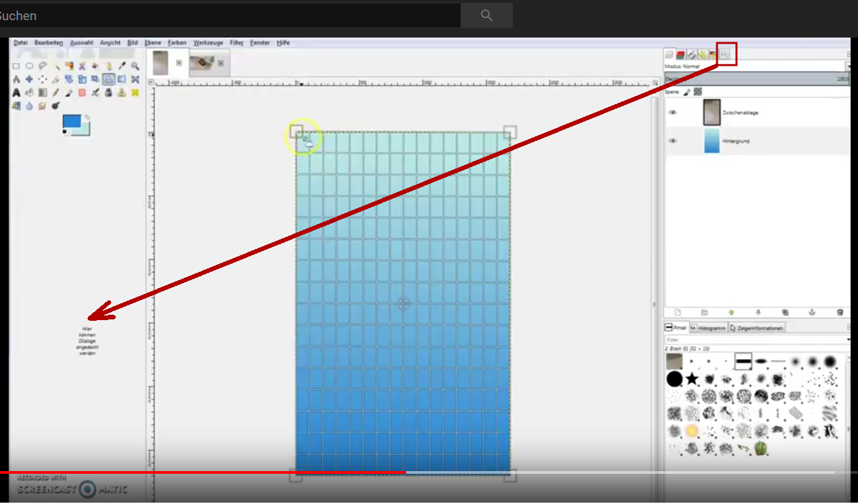This screenshot has height=504, width=858.
Task: Open the Ebene menu
Action: tap(153, 43)
